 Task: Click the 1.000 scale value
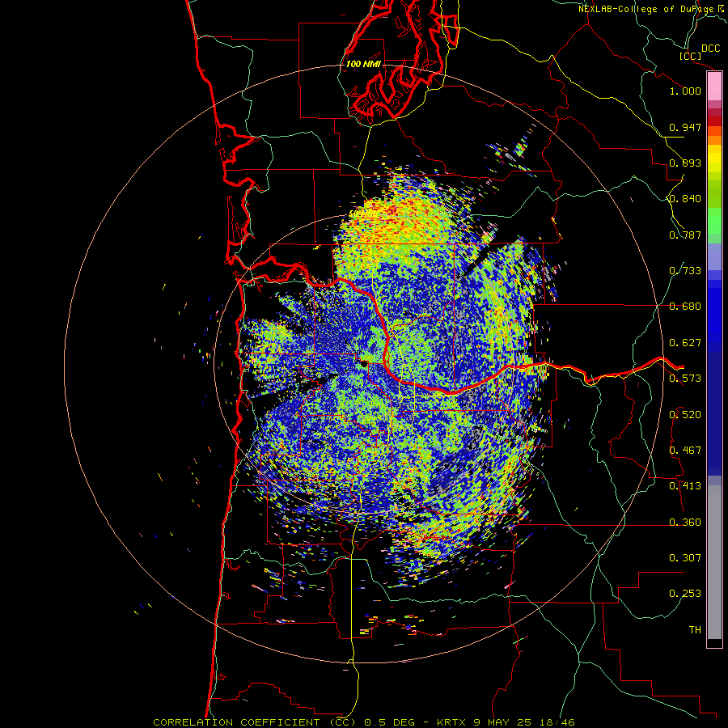(685, 91)
